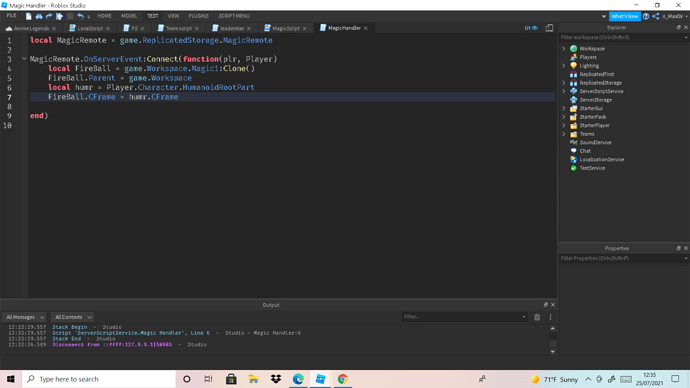Image resolution: width=690 pixels, height=388 pixels.
Task: Expand the Lighting tree node
Action: pyautogui.click(x=564, y=66)
